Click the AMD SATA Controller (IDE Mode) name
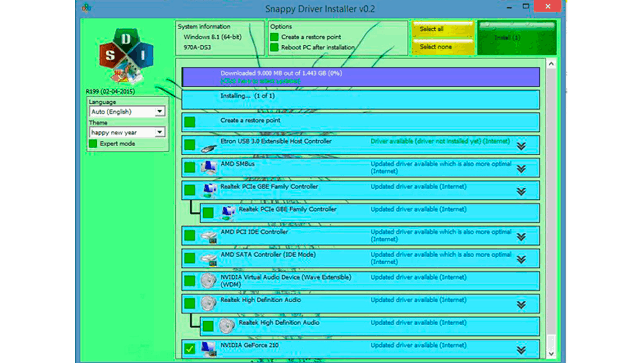Viewport: 644px width, 363px height. 268,255
